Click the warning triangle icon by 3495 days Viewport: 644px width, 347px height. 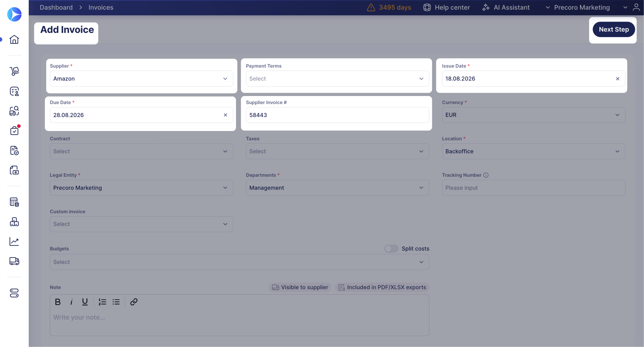click(371, 7)
